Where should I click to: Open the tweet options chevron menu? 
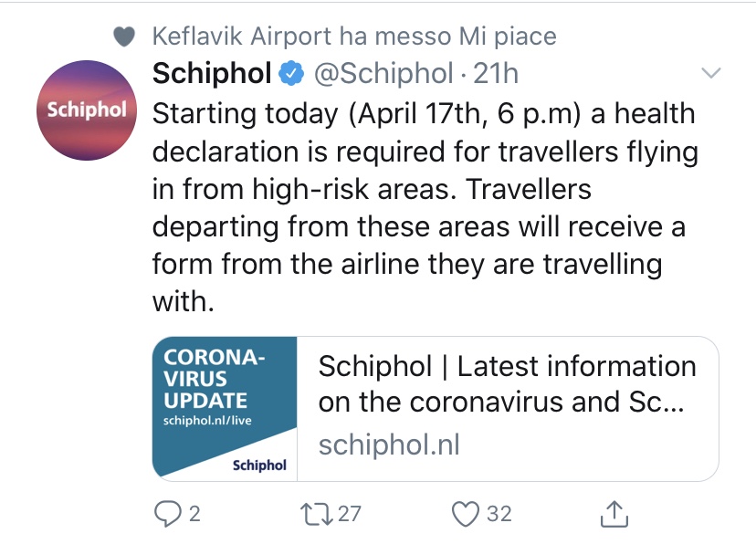[x=709, y=73]
